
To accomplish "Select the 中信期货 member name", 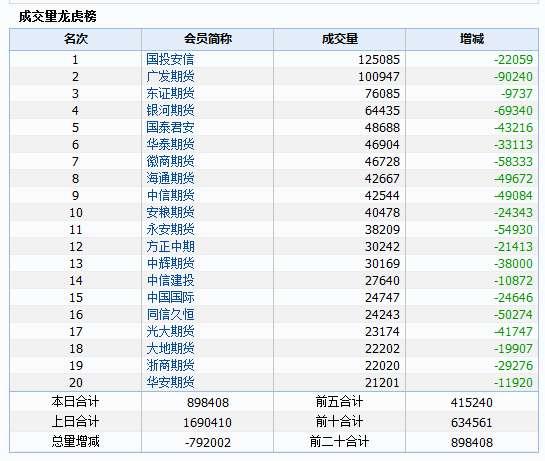I will (x=170, y=195).
